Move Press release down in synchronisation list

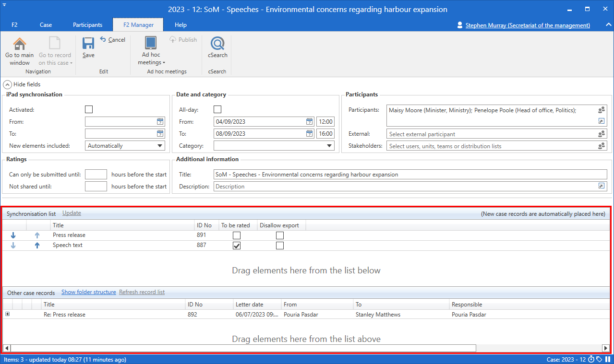tap(13, 235)
